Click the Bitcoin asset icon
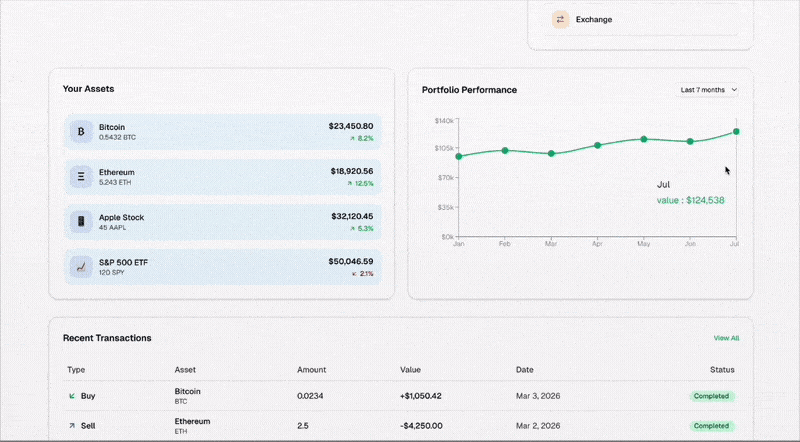Viewport: 800px width, 442px height. (81, 132)
